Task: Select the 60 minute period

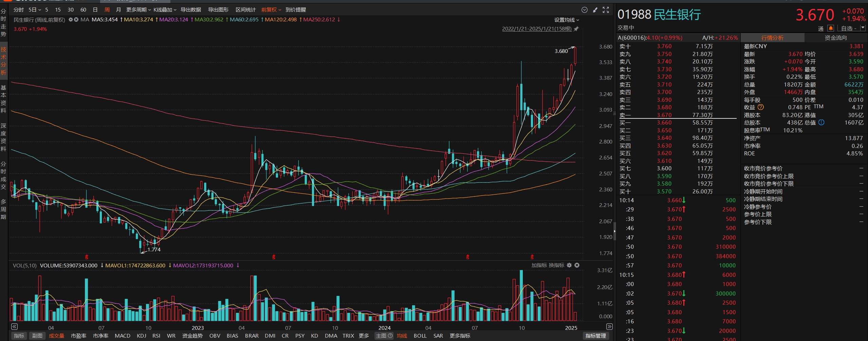Action: [x=84, y=10]
